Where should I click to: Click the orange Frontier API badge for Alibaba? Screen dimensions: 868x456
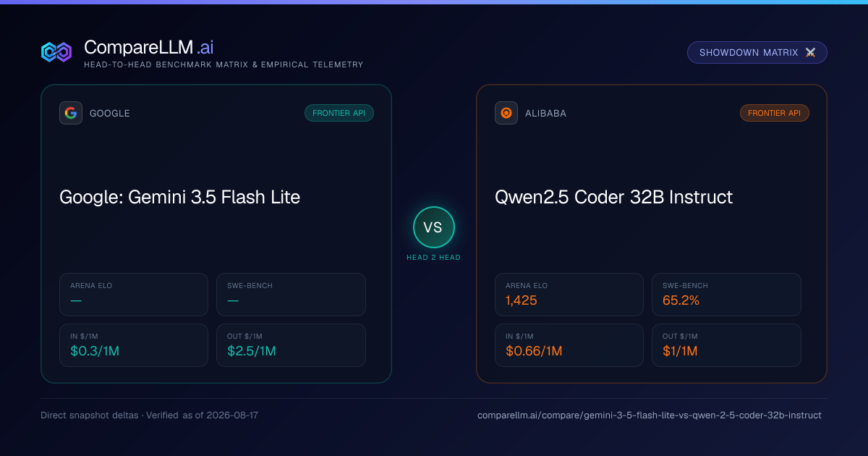pos(775,113)
